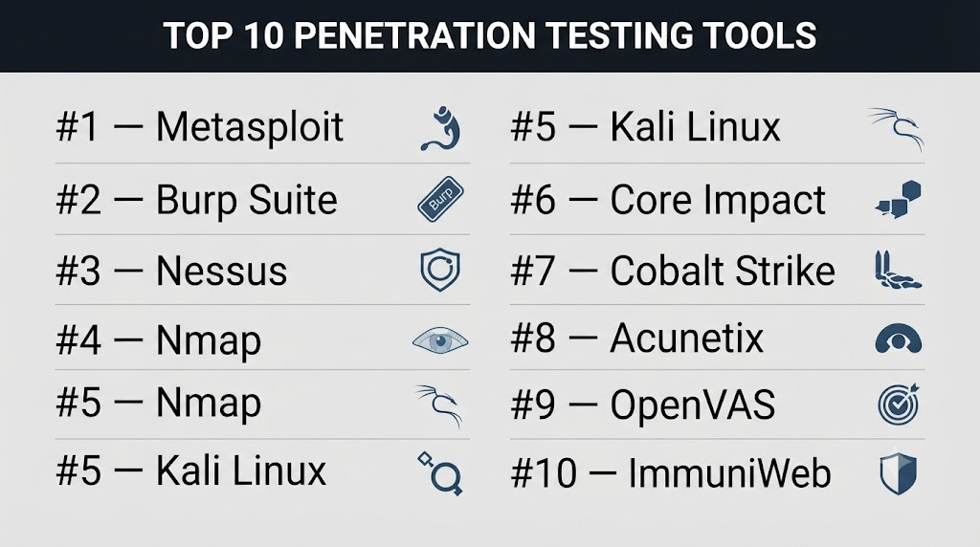Image resolution: width=980 pixels, height=547 pixels.
Task: Click the magnifier icon next to left Kali Linux
Action: point(440,473)
